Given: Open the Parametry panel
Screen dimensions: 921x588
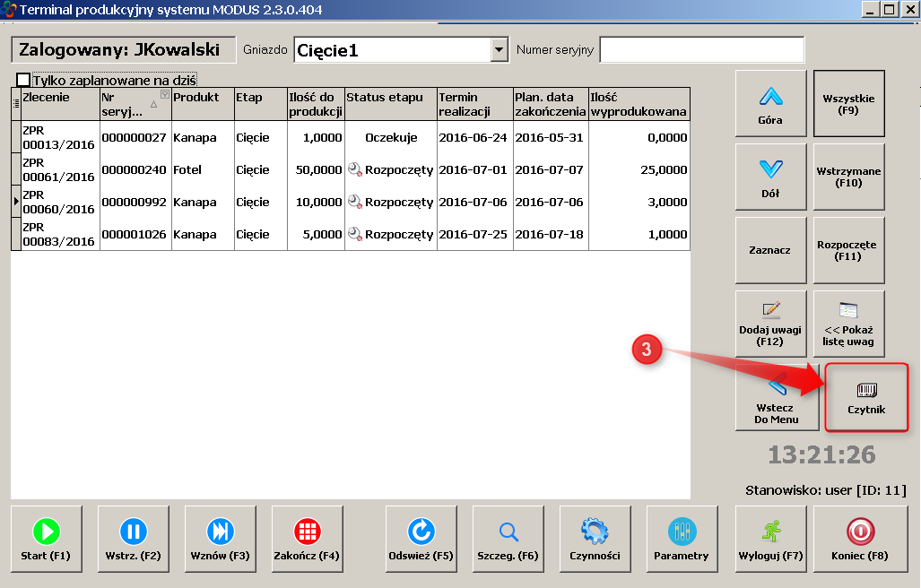Looking at the screenshot, I should [x=682, y=539].
